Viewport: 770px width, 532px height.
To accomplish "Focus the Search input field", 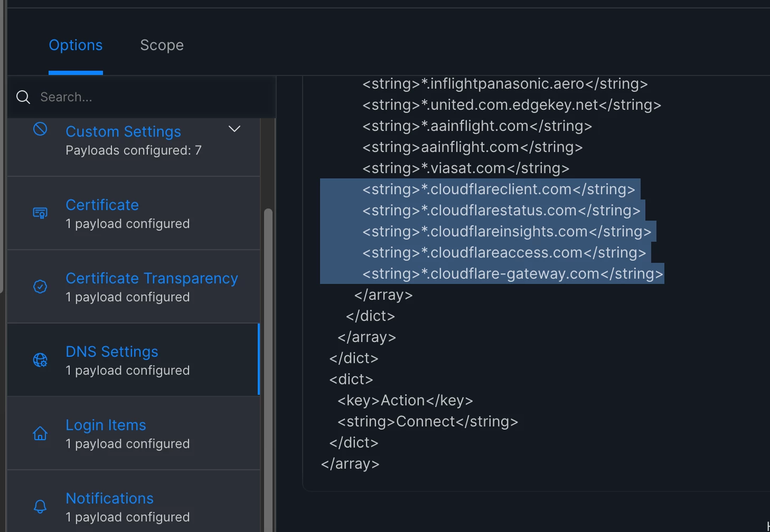I will click(142, 97).
